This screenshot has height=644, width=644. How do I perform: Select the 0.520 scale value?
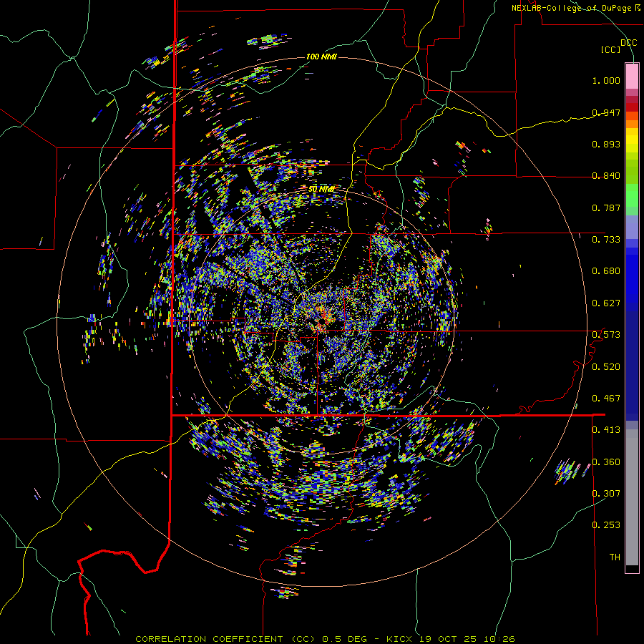[606, 367]
